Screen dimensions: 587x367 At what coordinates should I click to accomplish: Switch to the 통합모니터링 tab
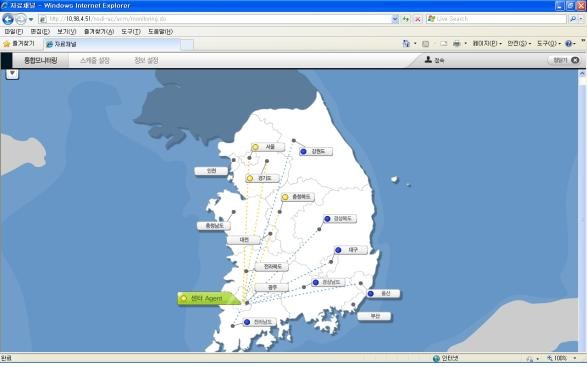[40, 60]
